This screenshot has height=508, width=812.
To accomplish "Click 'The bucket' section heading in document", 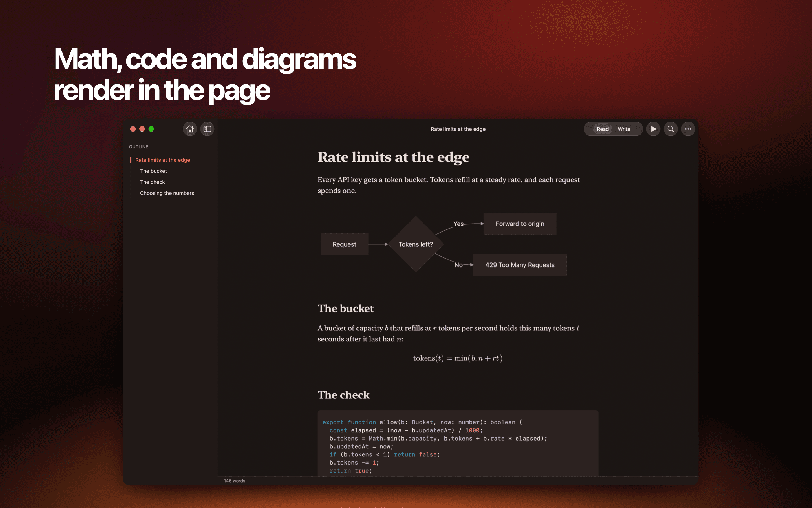I will (346, 308).
